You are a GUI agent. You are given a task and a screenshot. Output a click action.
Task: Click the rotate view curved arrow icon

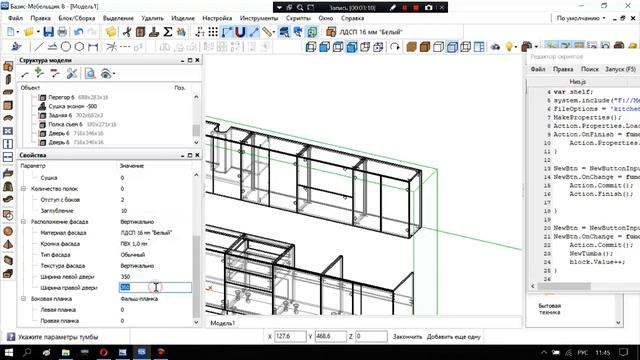point(394,47)
